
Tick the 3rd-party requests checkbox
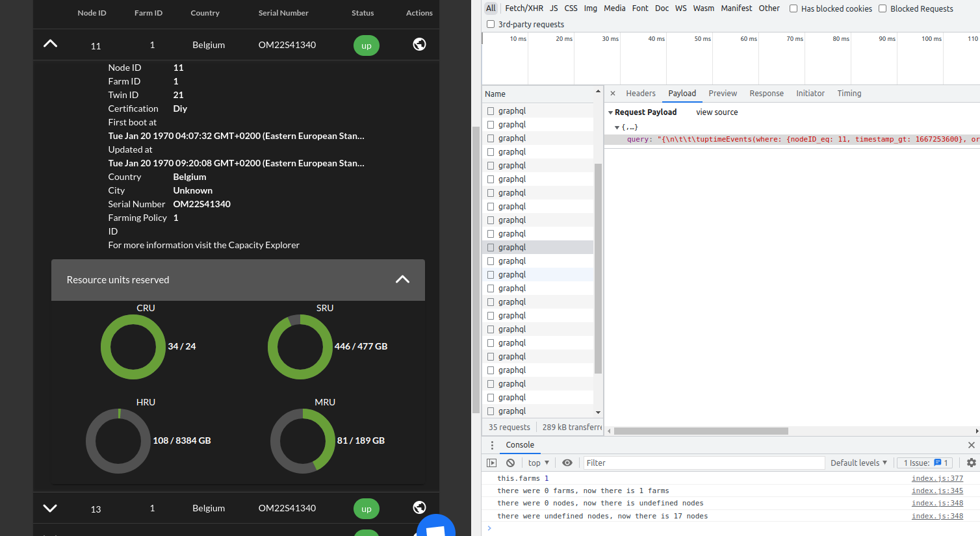[491, 24]
